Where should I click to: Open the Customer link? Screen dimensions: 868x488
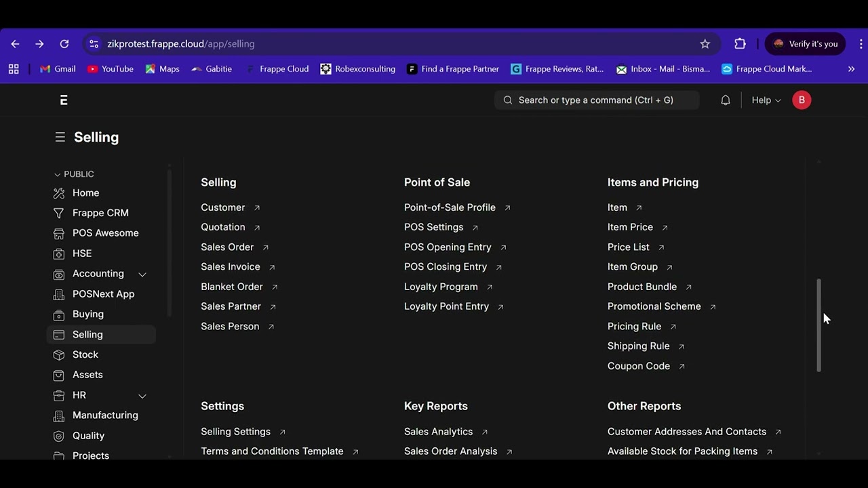coord(223,207)
